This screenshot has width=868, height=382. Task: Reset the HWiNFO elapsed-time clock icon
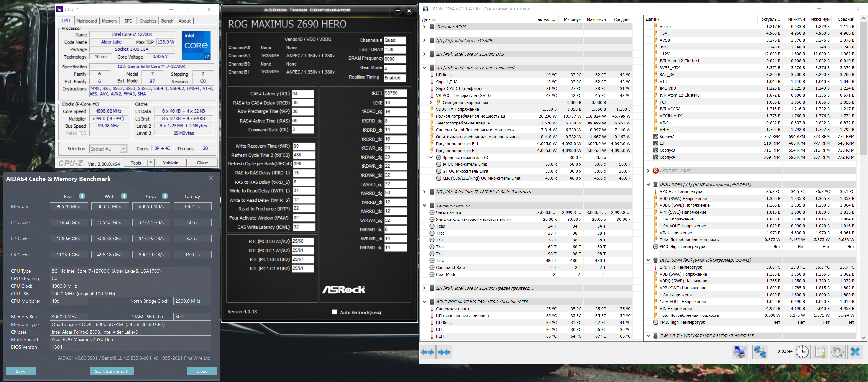pyautogui.click(x=802, y=352)
